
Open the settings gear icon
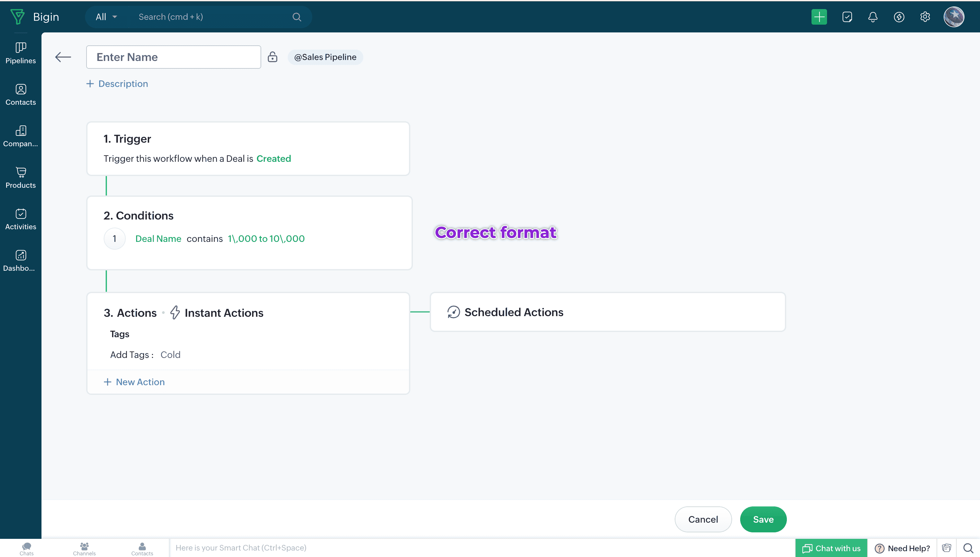[925, 17]
